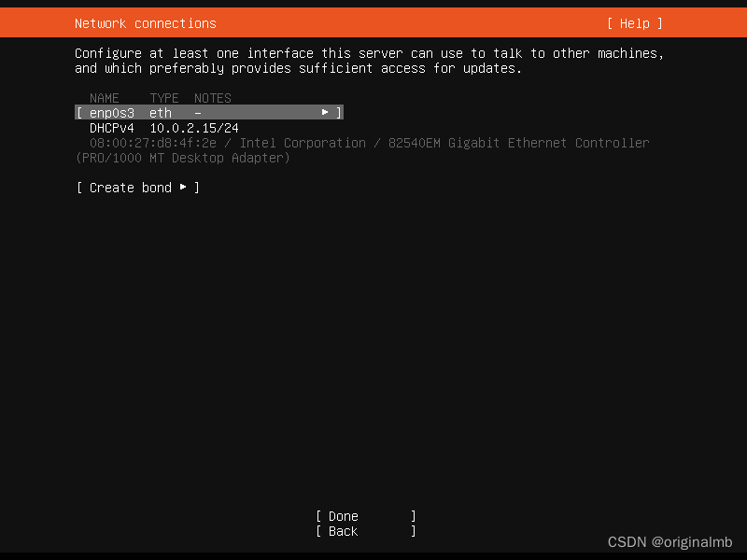Click the Help option in the header
Viewport: 747px width, 560px height.
tap(634, 22)
